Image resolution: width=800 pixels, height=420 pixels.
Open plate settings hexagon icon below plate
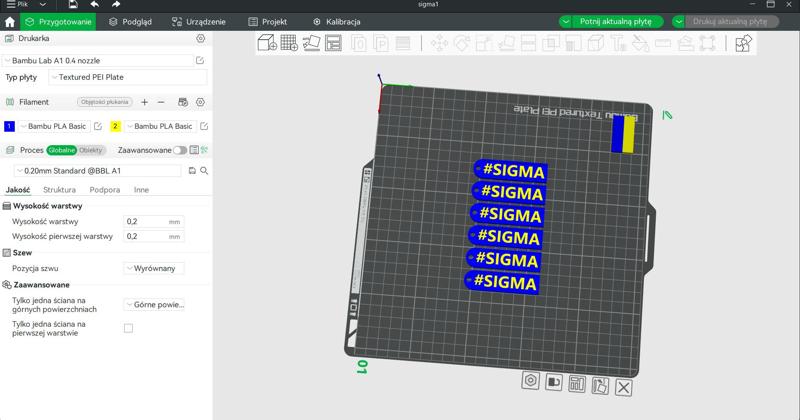pos(531,381)
